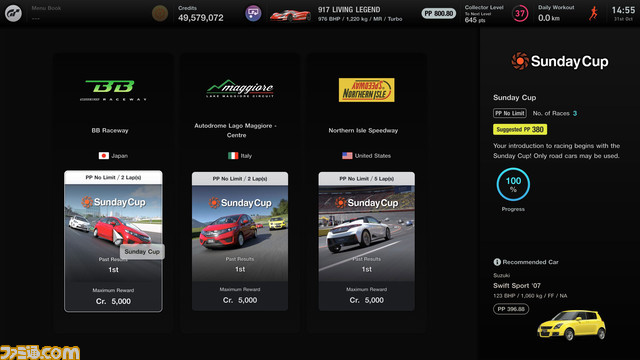The image size is (640, 360).
Task: Select the Northern Isle Sunday Cup race card
Action: click(367, 241)
